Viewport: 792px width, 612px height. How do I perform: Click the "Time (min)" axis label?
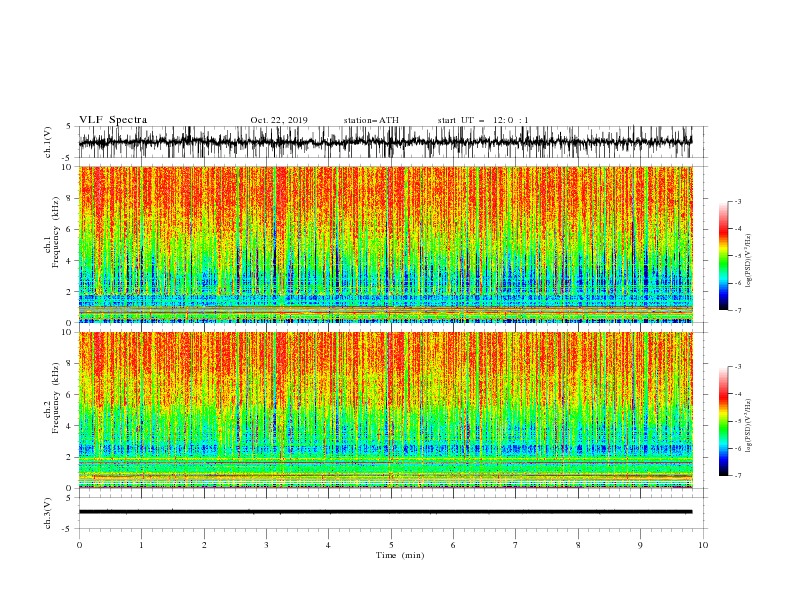pos(400,555)
